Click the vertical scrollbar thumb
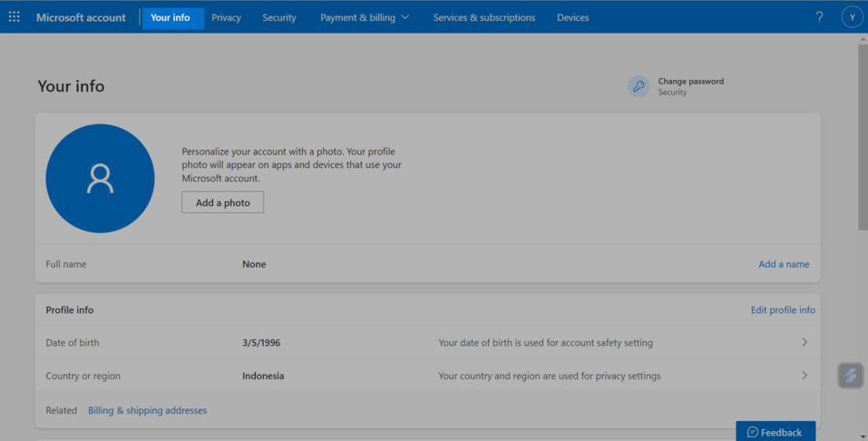The height and width of the screenshot is (441, 868). tap(863, 137)
